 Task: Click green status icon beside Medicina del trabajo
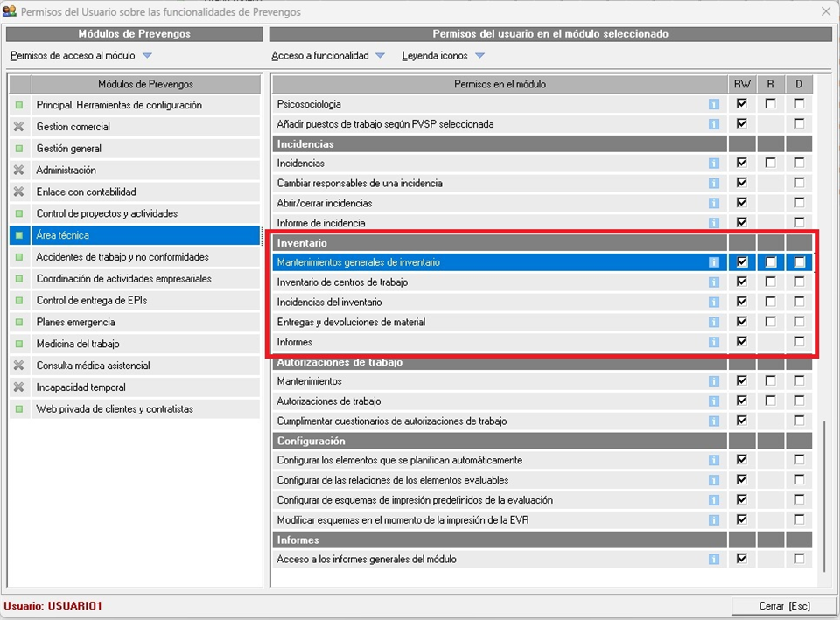click(19, 344)
